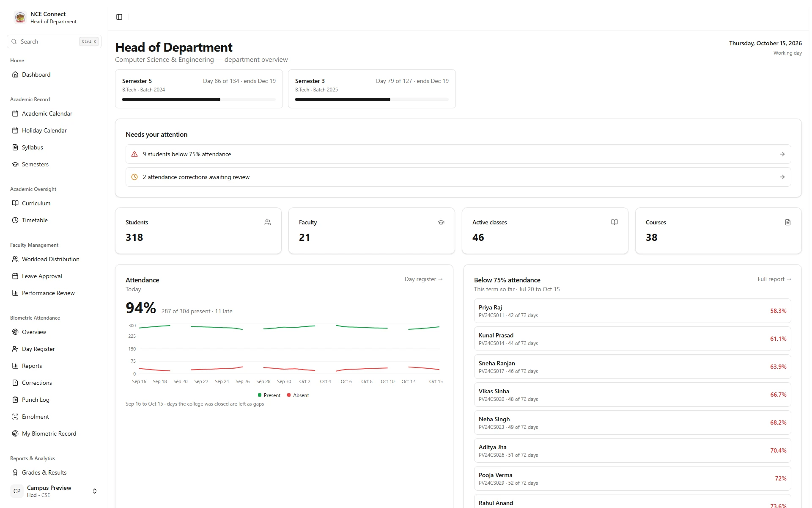812x508 pixels.
Task: Expand the Campus Preview account switcher
Action: pyautogui.click(x=54, y=491)
